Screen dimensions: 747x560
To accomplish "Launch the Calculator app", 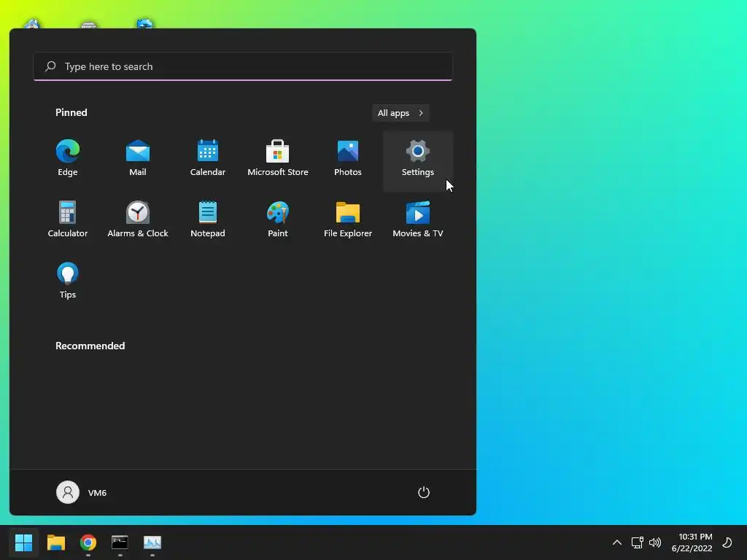I will pyautogui.click(x=68, y=220).
